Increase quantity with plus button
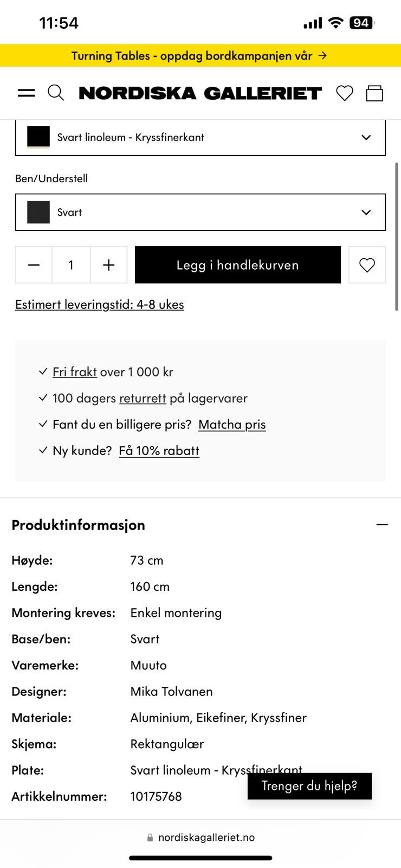The height and width of the screenshot is (868, 401). coord(109,265)
